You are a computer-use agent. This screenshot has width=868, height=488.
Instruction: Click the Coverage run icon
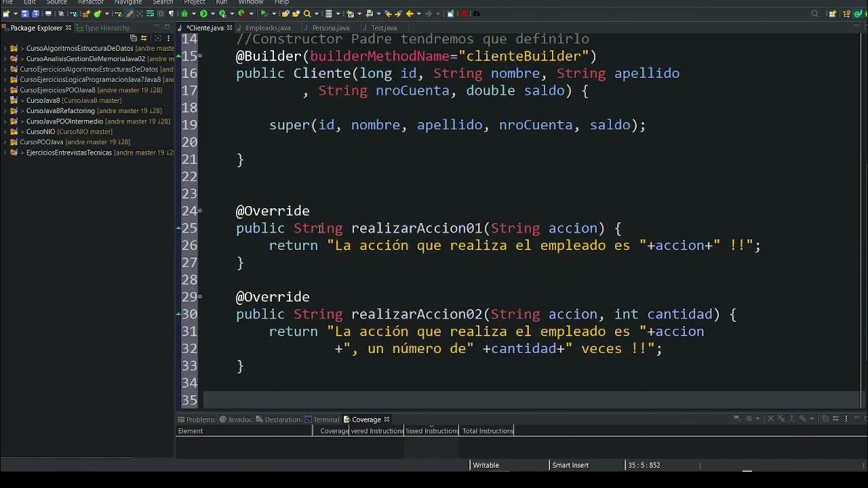[x=222, y=14]
